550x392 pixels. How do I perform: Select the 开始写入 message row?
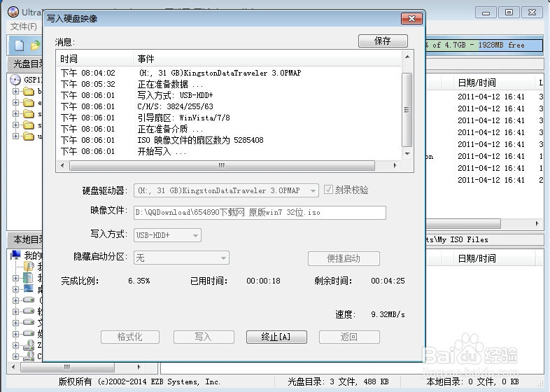[x=229, y=152]
